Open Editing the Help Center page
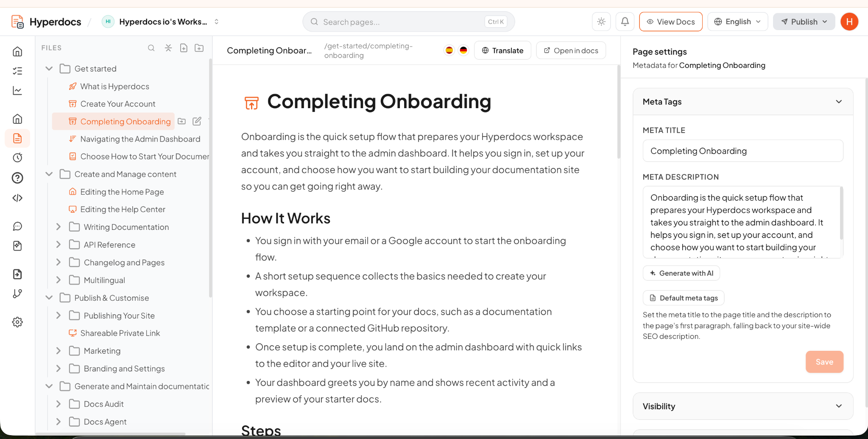The width and height of the screenshot is (868, 439). tap(123, 210)
